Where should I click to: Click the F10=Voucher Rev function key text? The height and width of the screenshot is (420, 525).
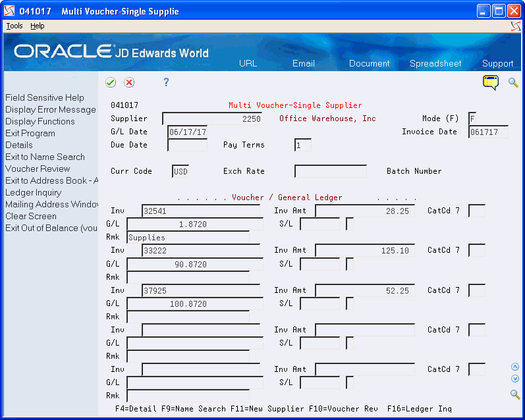coord(343,409)
